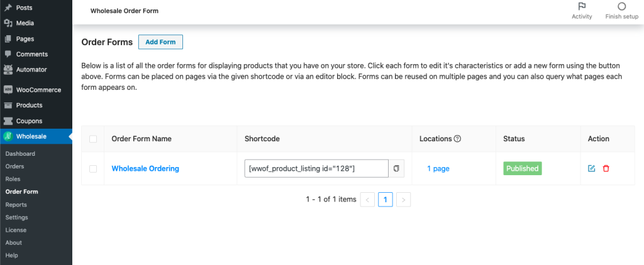Tick the Wholesale Ordering row checkbox
Image resolution: width=644 pixels, height=265 pixels.
coord(93,168)
